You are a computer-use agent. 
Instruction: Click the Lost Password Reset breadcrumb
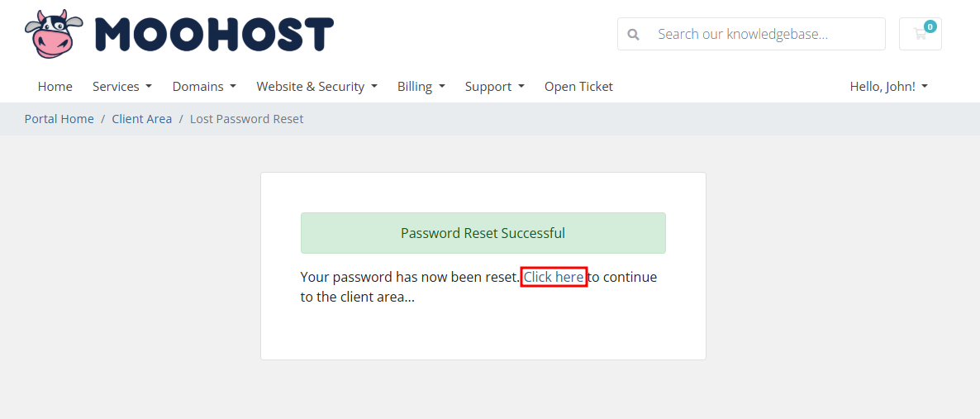coord(247,119)
